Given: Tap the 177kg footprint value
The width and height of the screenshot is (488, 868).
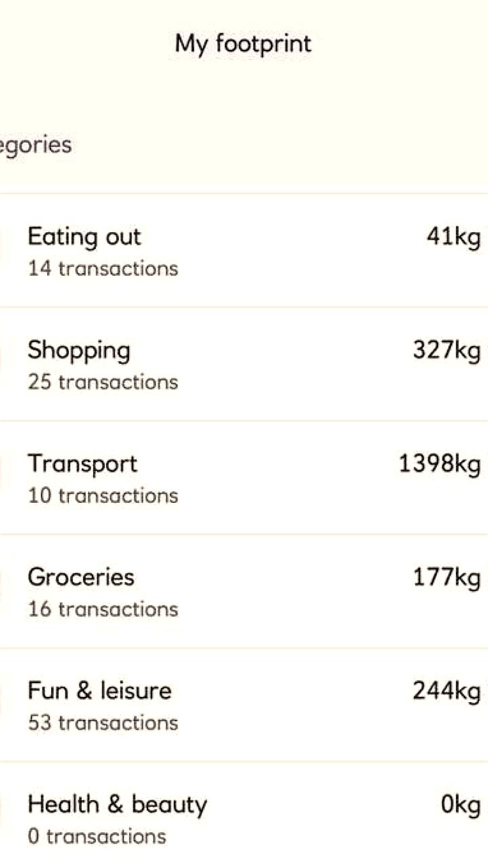Looking at the screenshot, I should (x=447, y=578).
